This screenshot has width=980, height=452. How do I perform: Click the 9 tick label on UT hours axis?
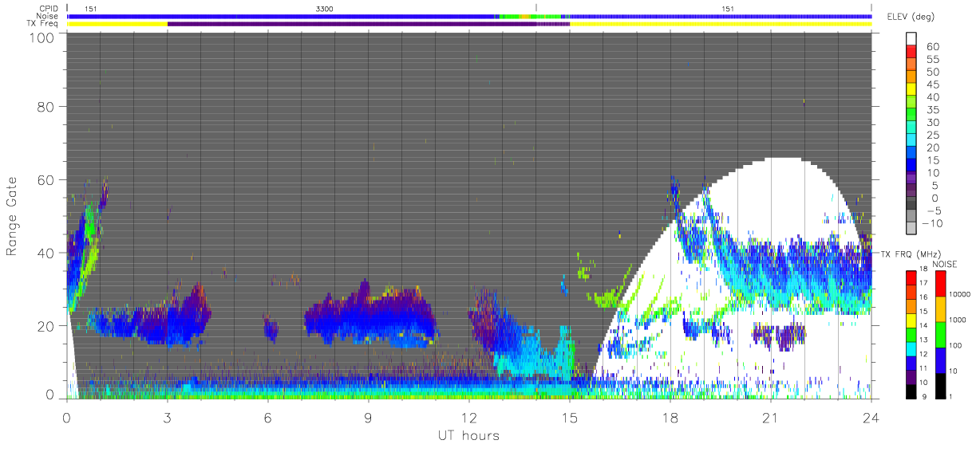tap(368, 417)
